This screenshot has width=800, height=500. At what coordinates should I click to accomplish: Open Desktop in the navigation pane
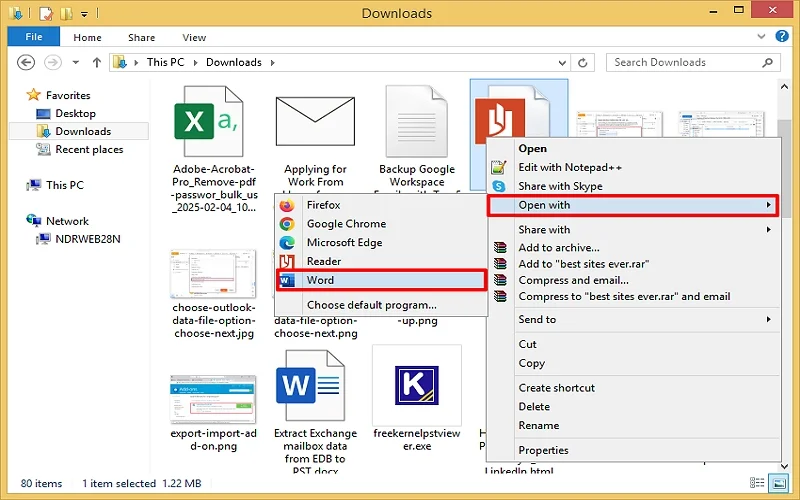tap(76, 113)
